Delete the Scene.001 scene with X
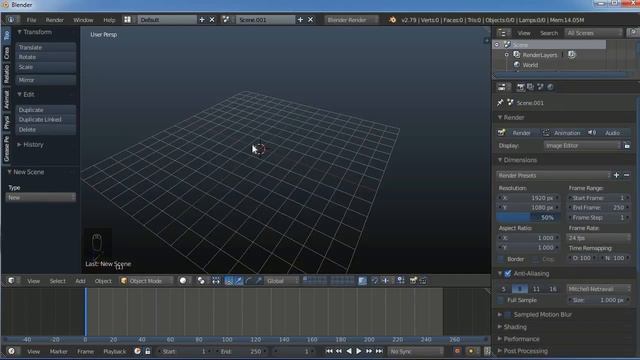Image resolution: width=640 pixels, height=360 pixels. 310,20
